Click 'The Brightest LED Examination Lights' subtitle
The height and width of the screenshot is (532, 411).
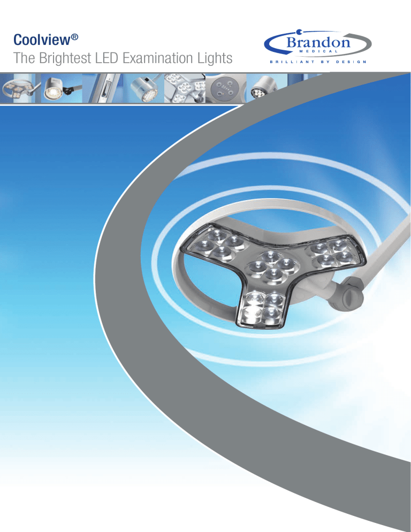tap(123, 58)
